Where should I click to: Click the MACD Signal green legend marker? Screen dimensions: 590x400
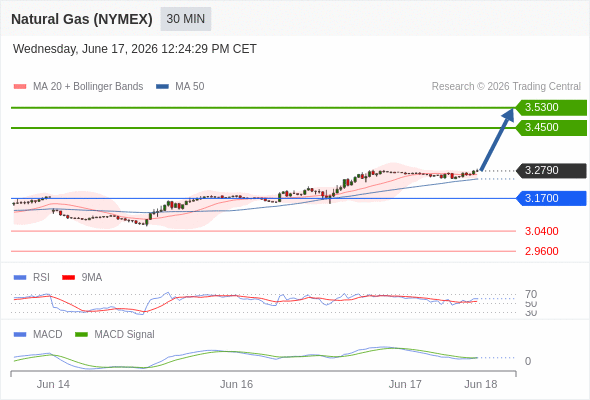click(x=81, y=335)
